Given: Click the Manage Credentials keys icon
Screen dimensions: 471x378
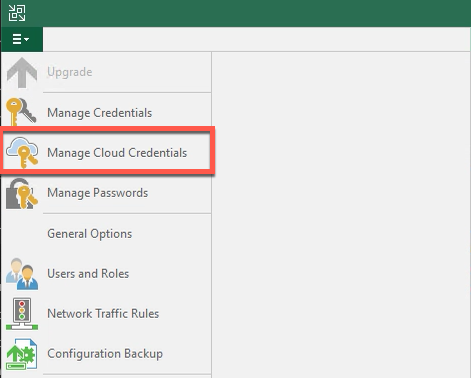Looking at the screenshot, I should pyautogui.click(x=21, y=112).
